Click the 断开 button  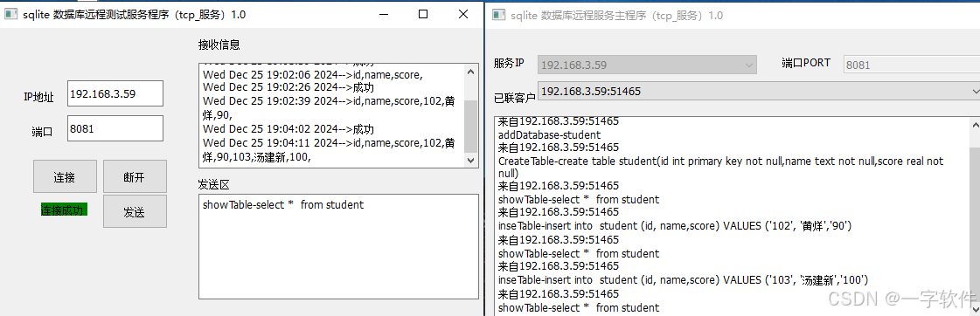coord(135,176)
